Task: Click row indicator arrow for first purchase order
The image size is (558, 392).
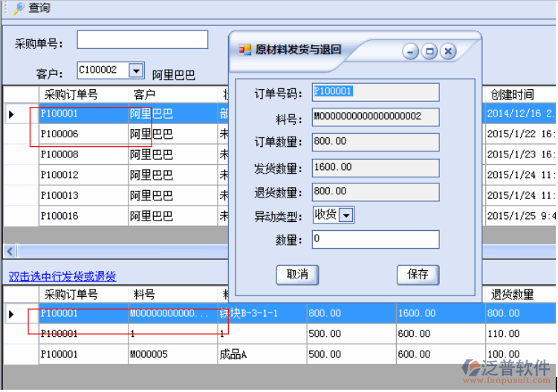Action: click(11, 114)
